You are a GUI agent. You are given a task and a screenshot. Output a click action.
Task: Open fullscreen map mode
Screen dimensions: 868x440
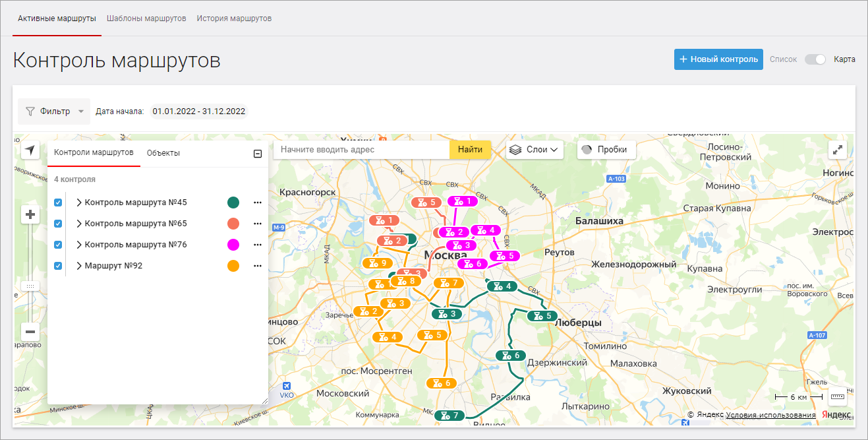click(x=838, y=150)
